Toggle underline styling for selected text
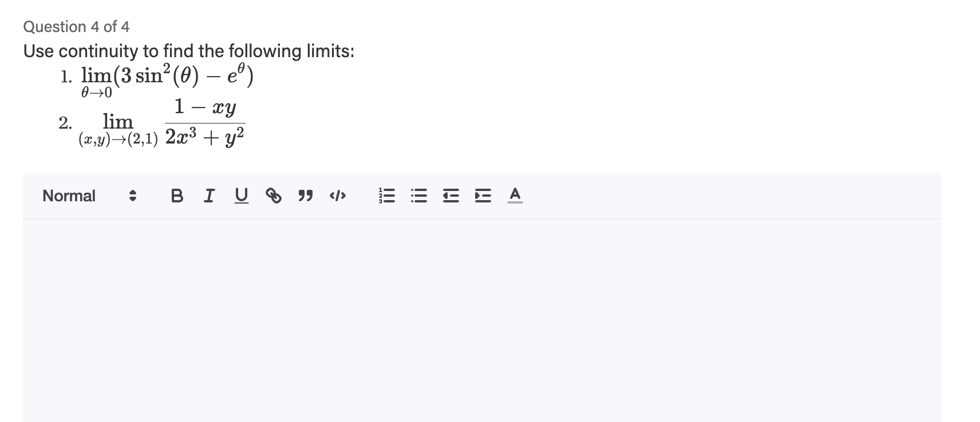Screen dimensions: 980x422 (241, 196)
